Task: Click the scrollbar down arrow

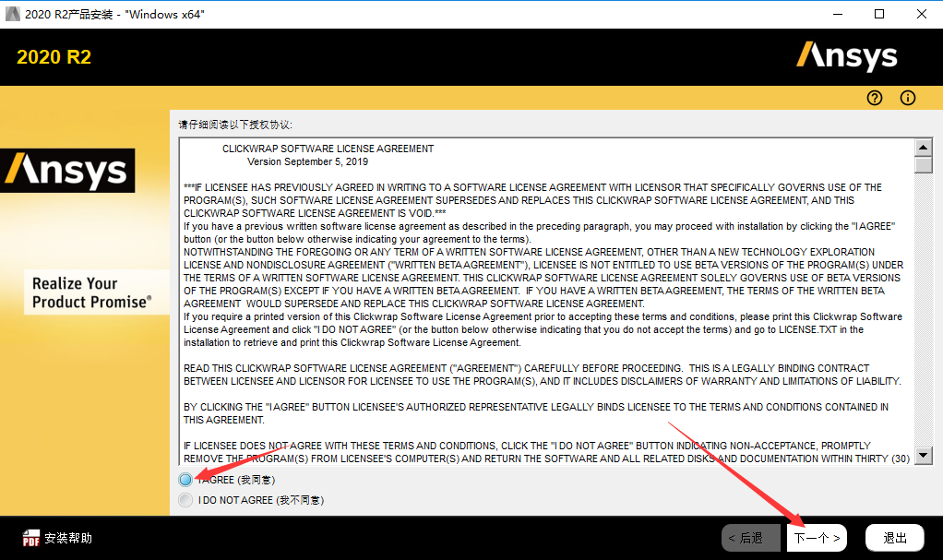Action: pos(924,457)
